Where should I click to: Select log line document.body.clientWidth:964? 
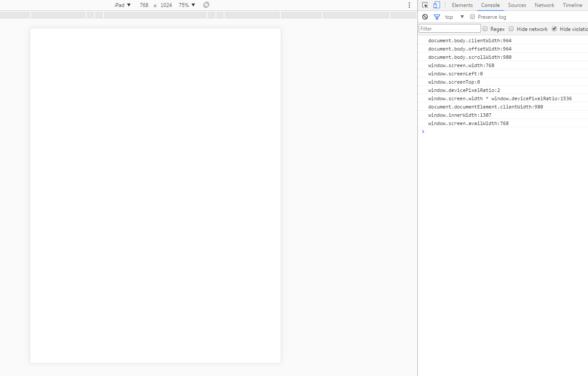coord(503,41)
